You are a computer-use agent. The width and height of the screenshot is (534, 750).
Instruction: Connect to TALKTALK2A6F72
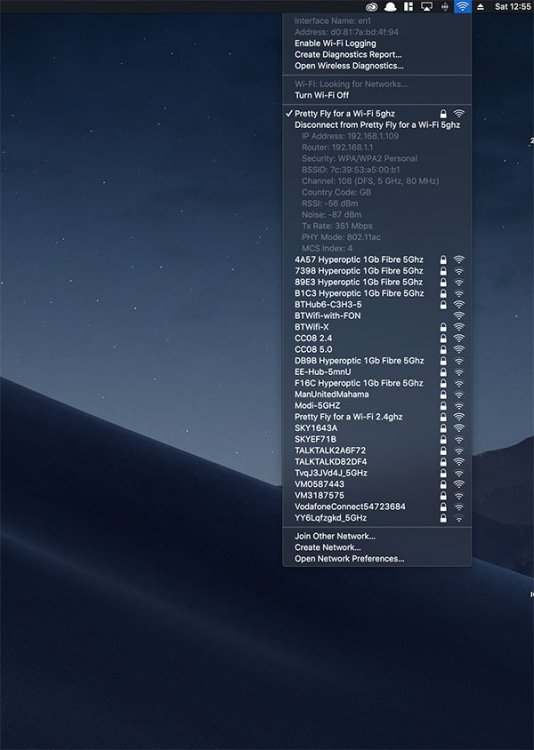pos(377,451)
